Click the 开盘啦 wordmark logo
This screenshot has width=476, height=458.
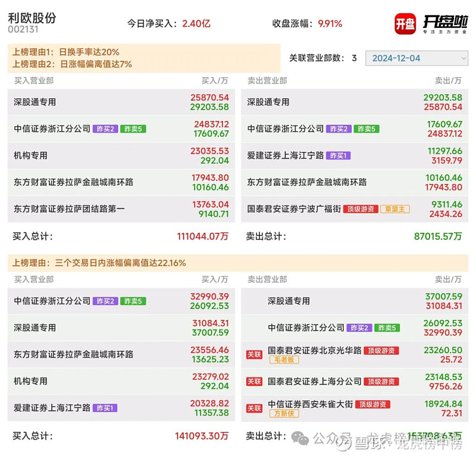point(445,24)
